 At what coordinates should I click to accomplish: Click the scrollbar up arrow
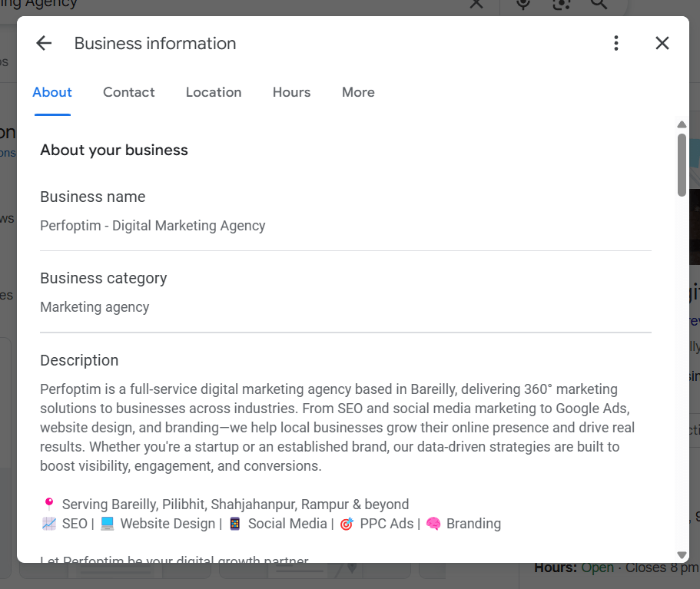coord(682,124)
